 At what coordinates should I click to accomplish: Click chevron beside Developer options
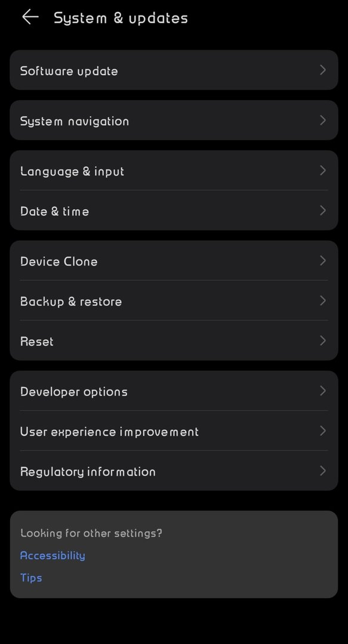pos(323,391)
